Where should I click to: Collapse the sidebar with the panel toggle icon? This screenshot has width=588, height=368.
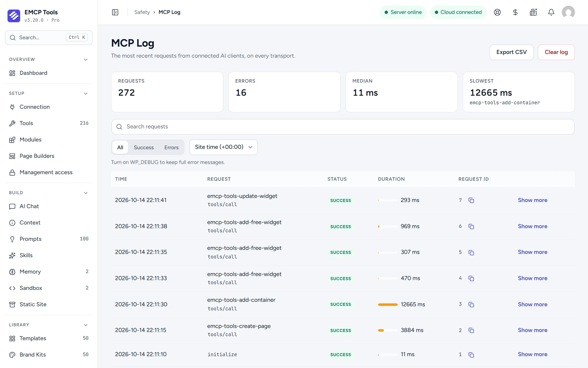[115, 12]
